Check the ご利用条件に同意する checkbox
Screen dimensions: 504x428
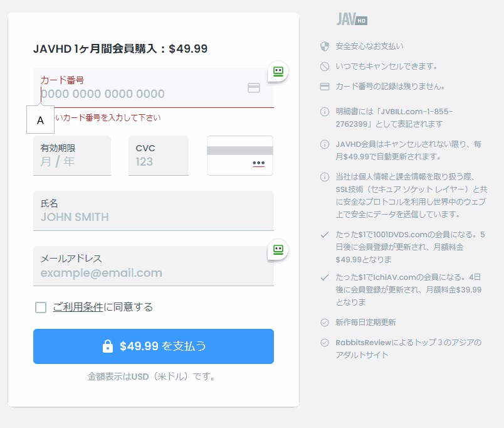point(41,307)
